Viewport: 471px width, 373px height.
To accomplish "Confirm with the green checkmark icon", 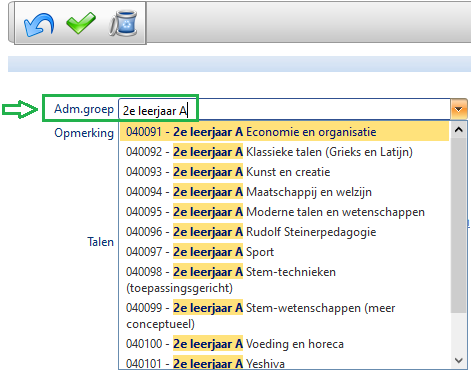I will coord(81,23).
